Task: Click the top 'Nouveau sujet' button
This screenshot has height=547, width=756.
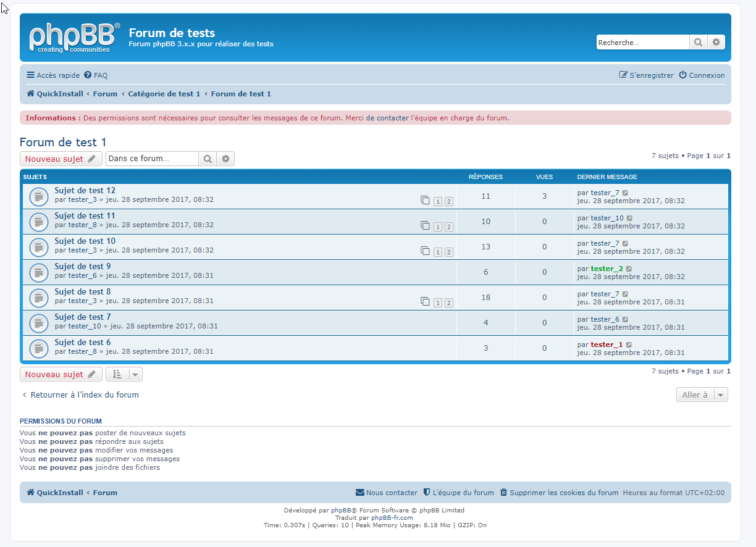Action: pyautogui.click(x=61, y=159)
